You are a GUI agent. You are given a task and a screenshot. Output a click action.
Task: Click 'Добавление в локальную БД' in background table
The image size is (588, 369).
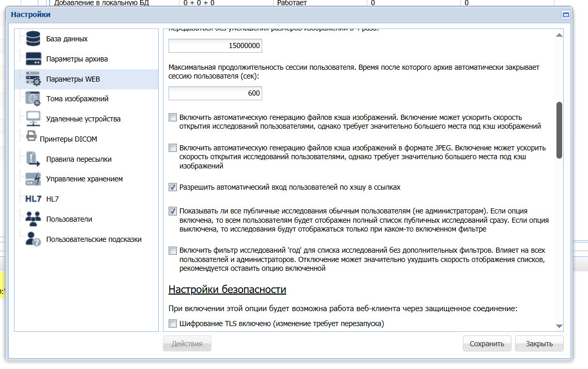click(x=101, y=3)
